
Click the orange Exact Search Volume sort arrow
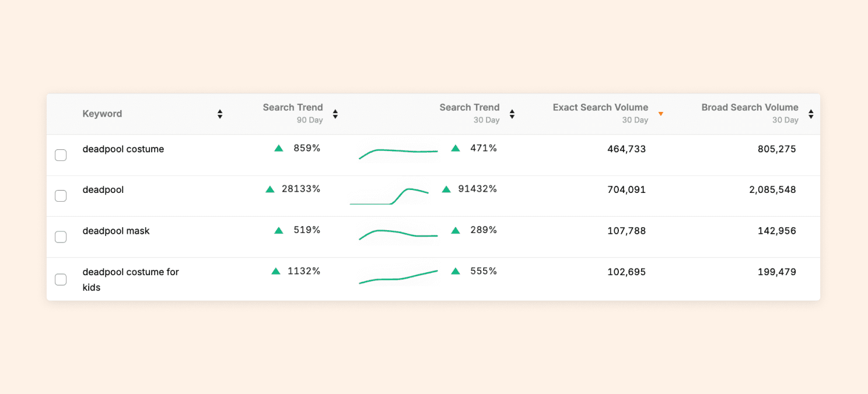661,114
